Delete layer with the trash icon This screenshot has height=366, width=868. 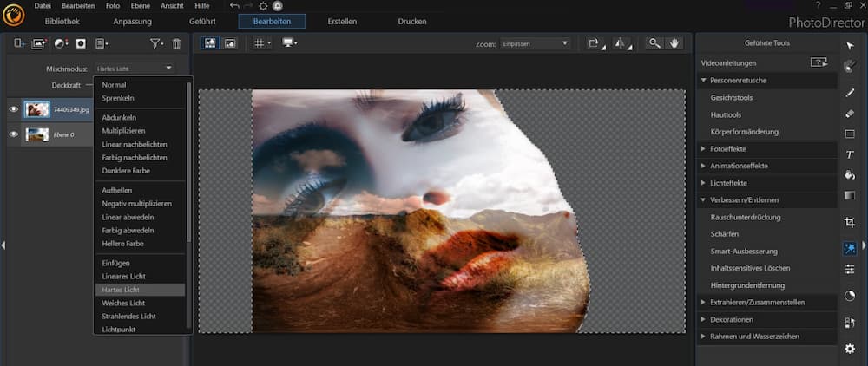coord(176,43)
